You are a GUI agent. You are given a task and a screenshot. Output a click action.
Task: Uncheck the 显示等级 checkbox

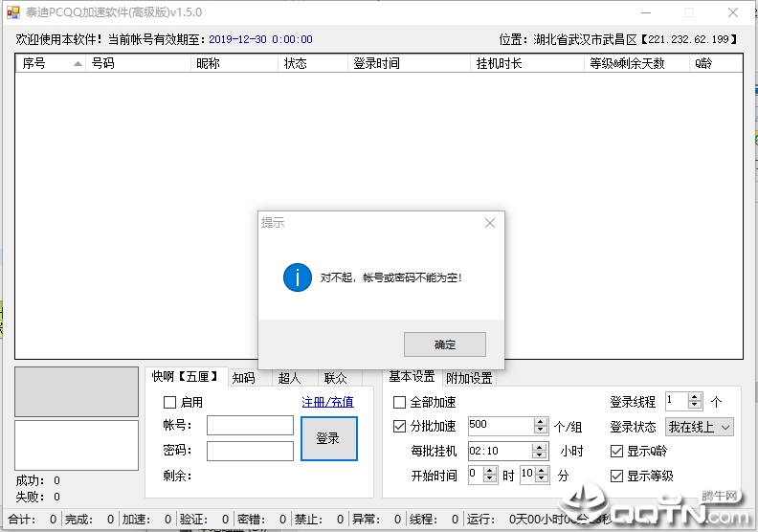tap(616, 476)
